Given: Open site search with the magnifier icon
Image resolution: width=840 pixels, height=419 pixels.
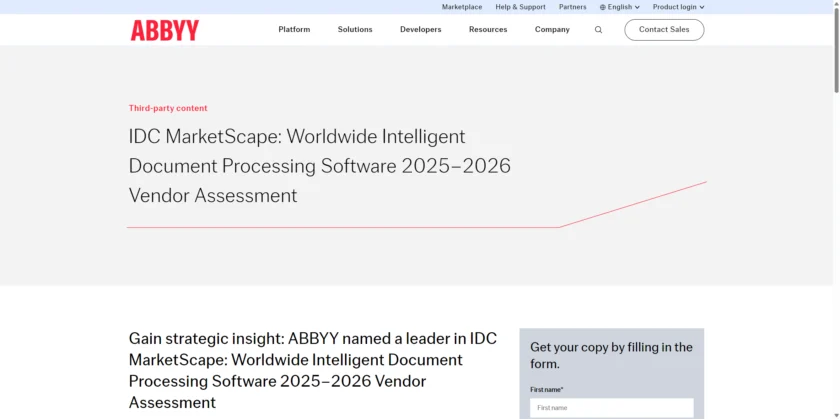Looking at the screenshot, I should (x=598, y=30).
